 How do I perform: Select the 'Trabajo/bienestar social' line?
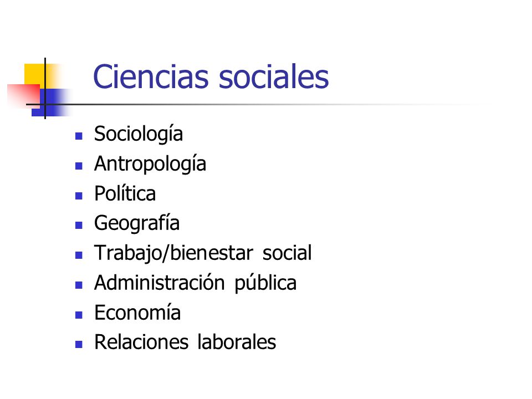coord(203,253)
